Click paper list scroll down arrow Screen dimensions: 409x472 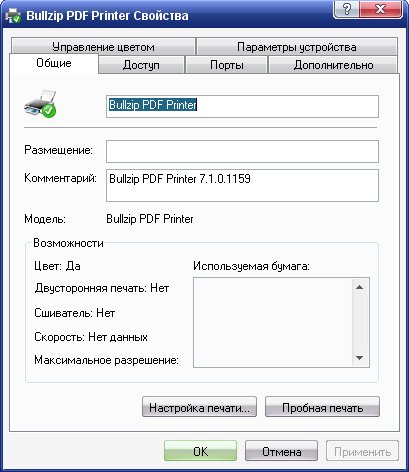[x=359, y=358]
